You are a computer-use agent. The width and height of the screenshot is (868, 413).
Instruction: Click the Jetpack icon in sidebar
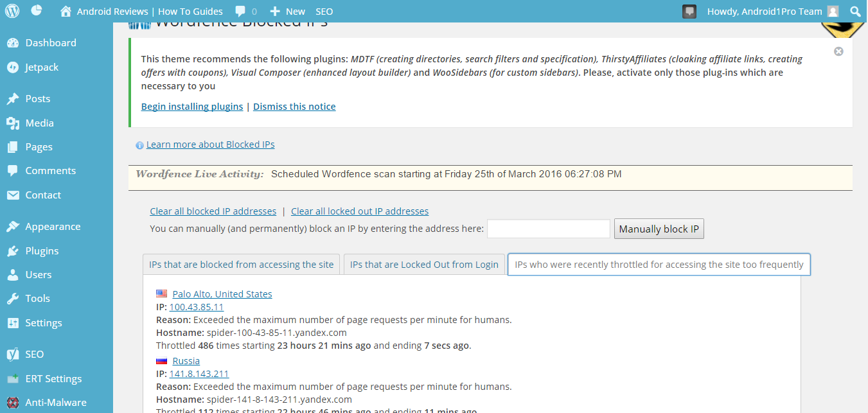point(13,67)
